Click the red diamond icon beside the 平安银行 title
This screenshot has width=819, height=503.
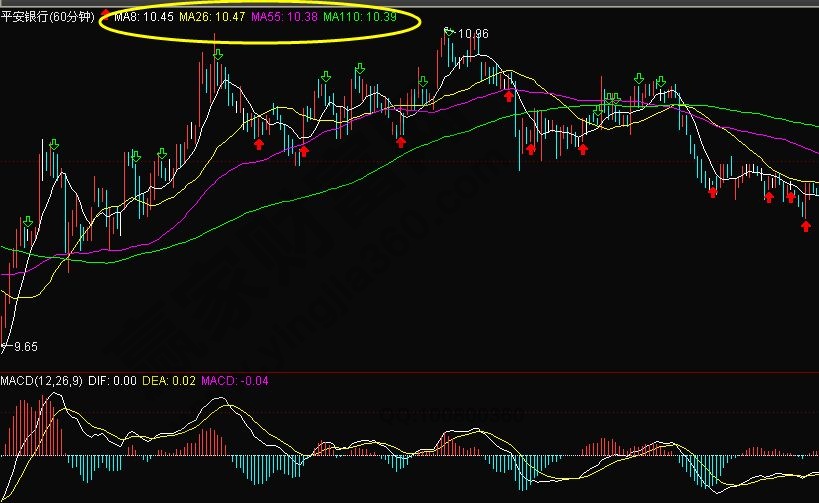(105, 15)
